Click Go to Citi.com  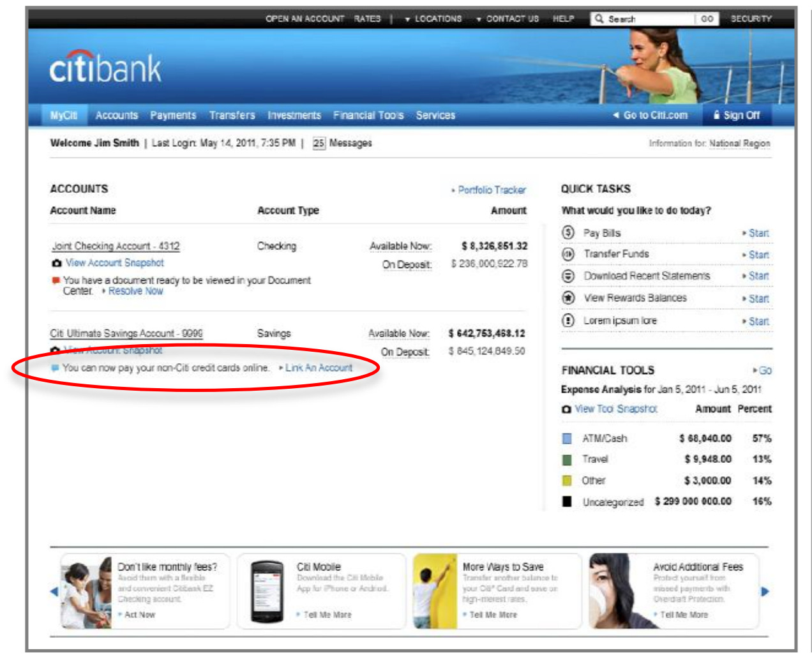point(650,115)
